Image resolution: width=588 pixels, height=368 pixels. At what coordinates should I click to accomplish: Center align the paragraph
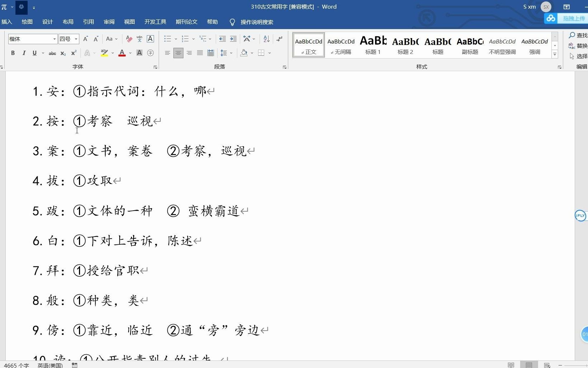[x=178, y=53]
